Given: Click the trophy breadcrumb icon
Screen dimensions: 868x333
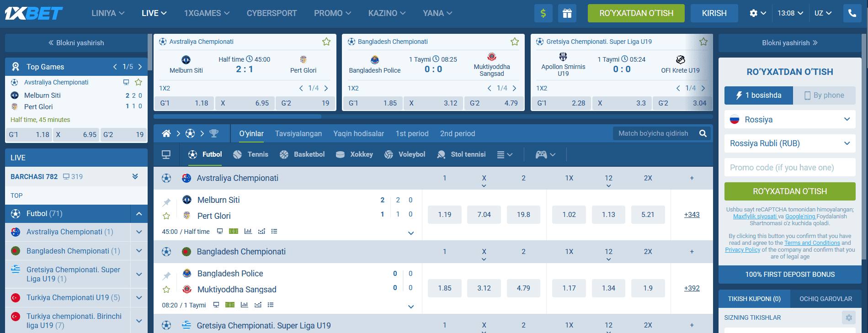Looking at the screenshot, I should 214,133.
